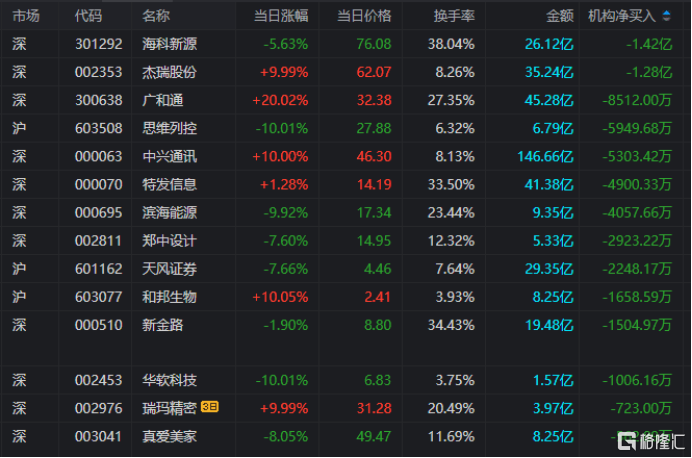Open 杰瑞股份 stock details

[x=169, y=72]
